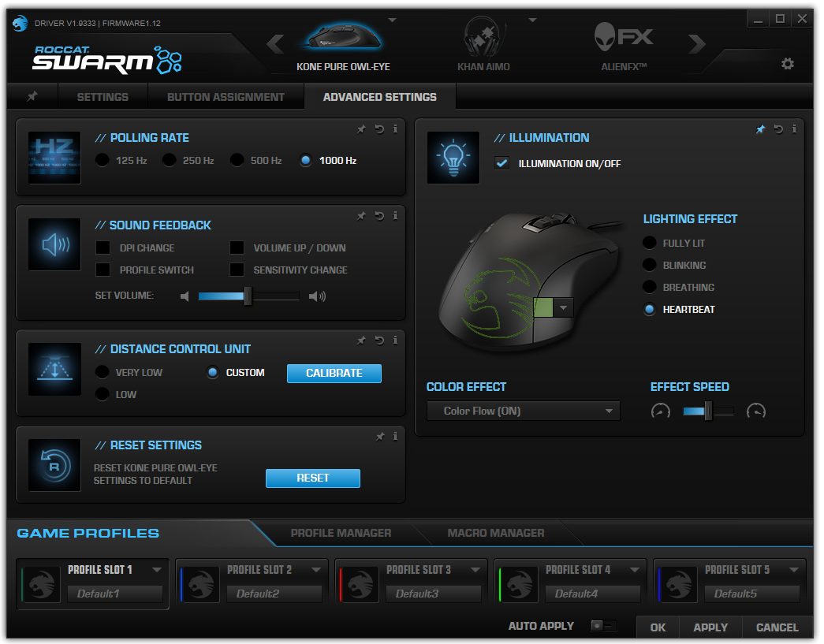This screenshot has width=824, height=644.
Task: Enable DPI Change sound feedback
Action: click(x=103, y=248)
